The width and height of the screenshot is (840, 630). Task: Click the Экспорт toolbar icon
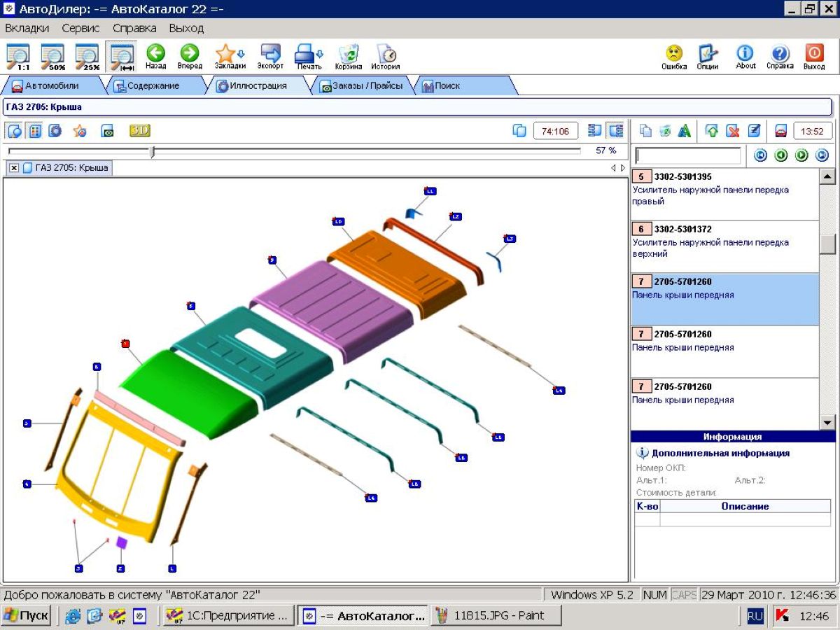pos(270,56)
